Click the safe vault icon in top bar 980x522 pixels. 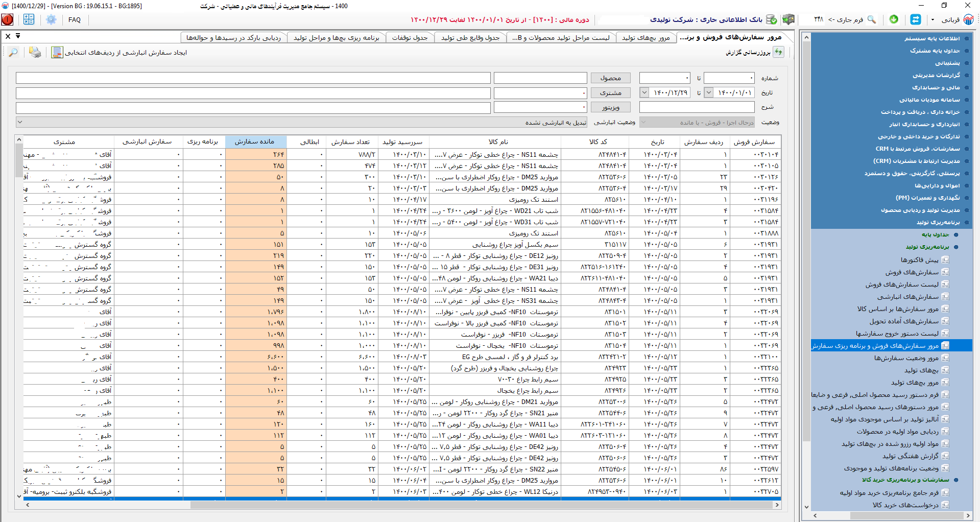point(788,19)
